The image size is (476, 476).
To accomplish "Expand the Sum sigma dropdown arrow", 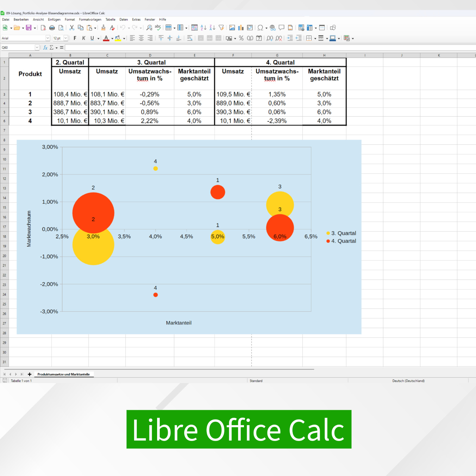I will coord(57,48).
